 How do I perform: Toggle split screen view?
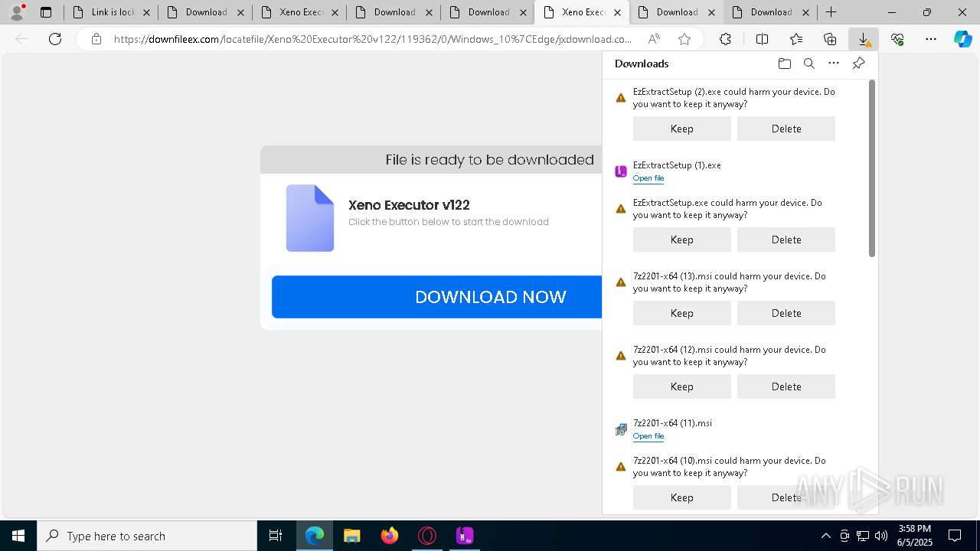pyautogui.click(x=762, y=39)
